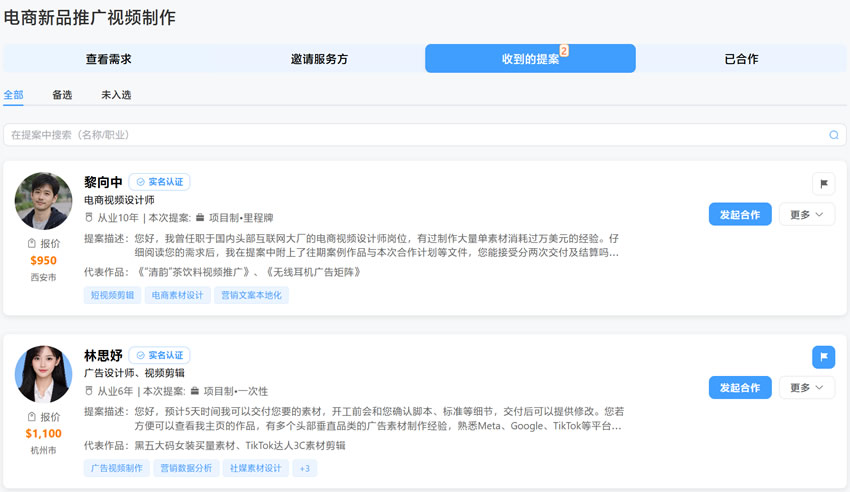Screen dimensions: 850x492
Task: Click the quote icon beside 黎向中's 报价
Action: click(x=32, y=244)
